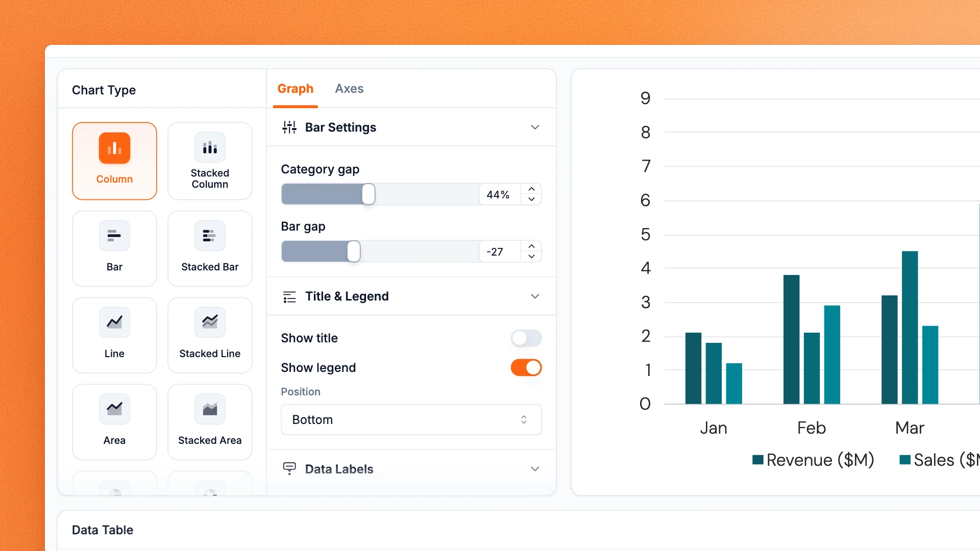Screen dimensions: 980x551
Task: Click the Title & Legend heading text
Action: [347, 296]
